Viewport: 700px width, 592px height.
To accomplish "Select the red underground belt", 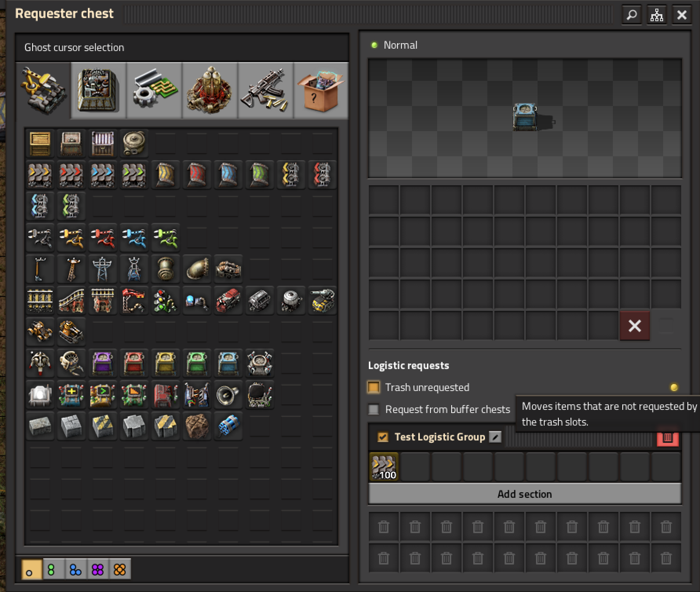I will [x=197, y=175].
